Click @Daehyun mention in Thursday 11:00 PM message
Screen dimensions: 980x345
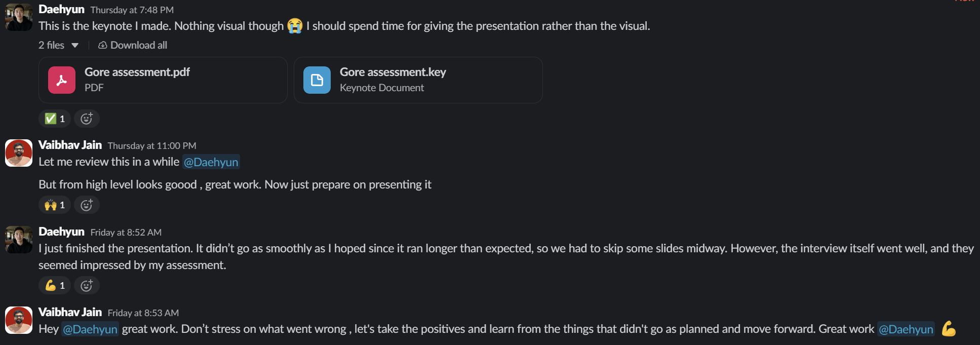[211, 162]
